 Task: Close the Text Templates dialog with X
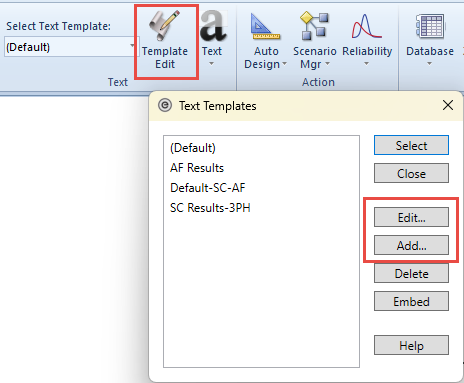tap(448, 105)
